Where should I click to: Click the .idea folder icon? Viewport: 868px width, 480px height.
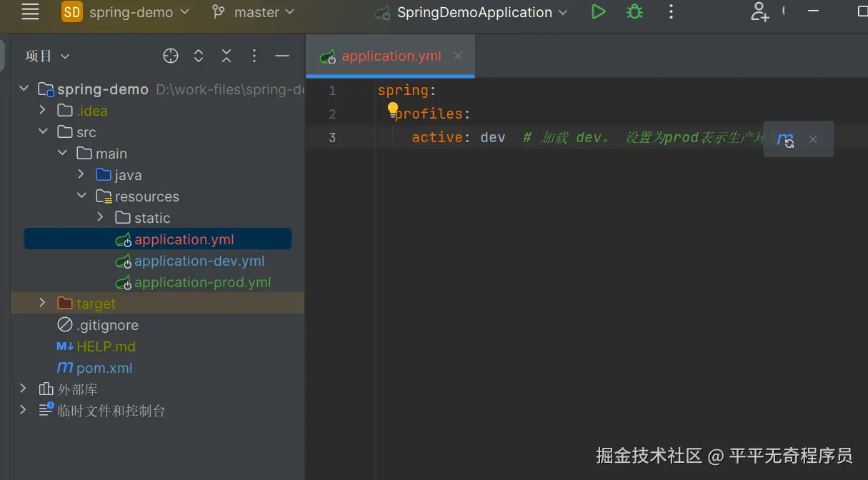tap(65, 110)
